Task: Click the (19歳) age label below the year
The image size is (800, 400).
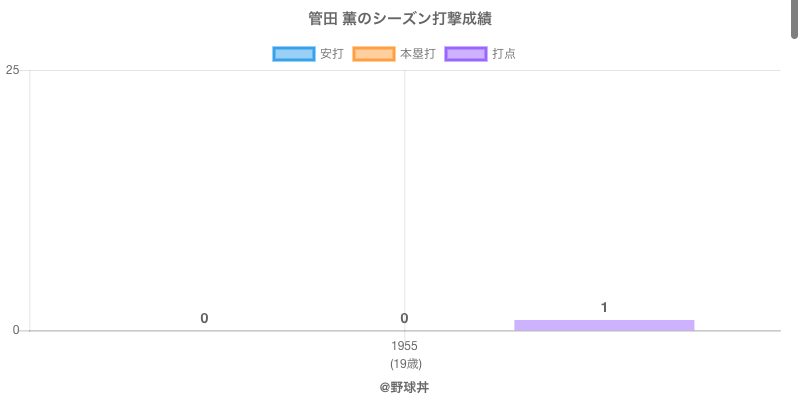Action: [x=404, y=363]
